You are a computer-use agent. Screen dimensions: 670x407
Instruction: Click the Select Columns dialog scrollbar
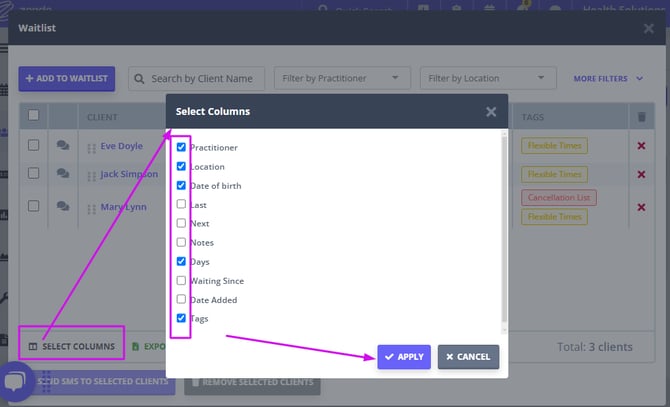(x=503, y=230)
